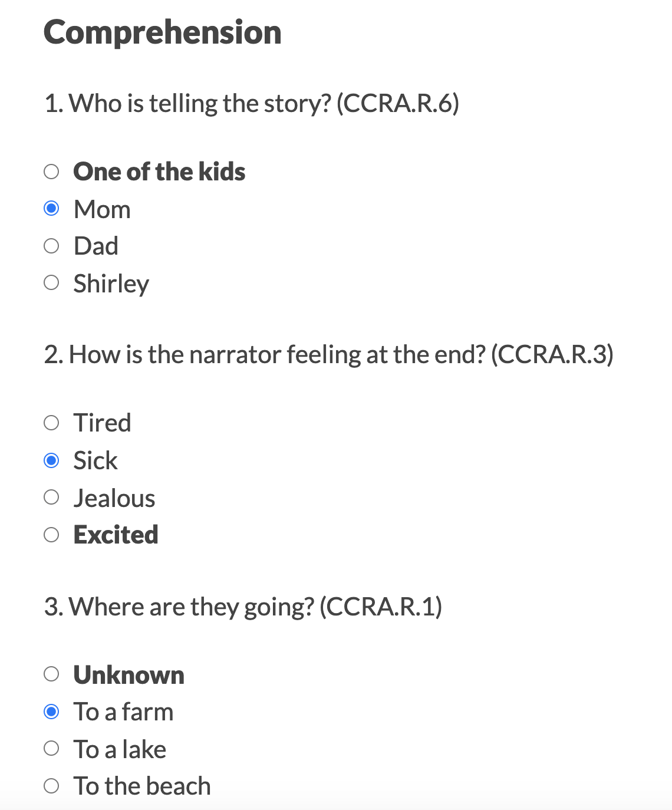Pick 'Excited' as the narrator's feeling
The width and height of the screenshot is (672, 810).
(52, 535)
